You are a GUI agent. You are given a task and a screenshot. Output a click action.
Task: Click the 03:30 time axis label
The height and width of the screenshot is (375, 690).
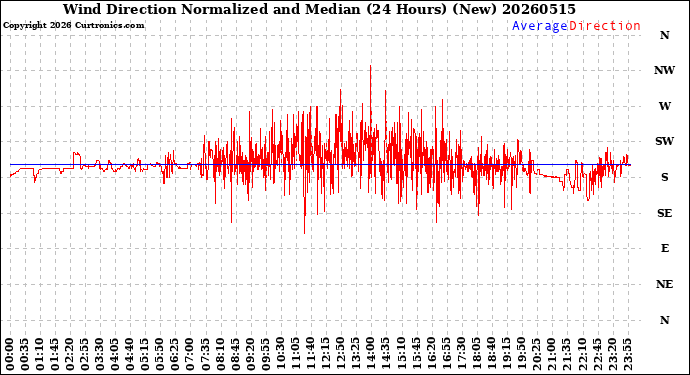(x=100, y=354)
